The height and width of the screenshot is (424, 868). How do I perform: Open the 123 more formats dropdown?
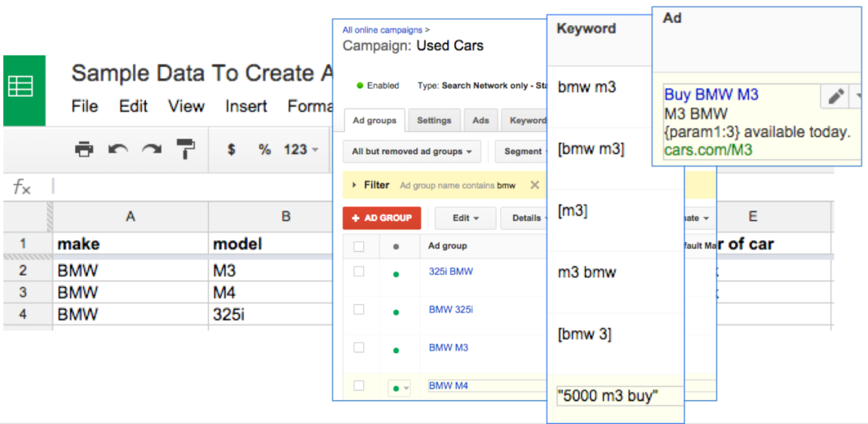point(302,149)
